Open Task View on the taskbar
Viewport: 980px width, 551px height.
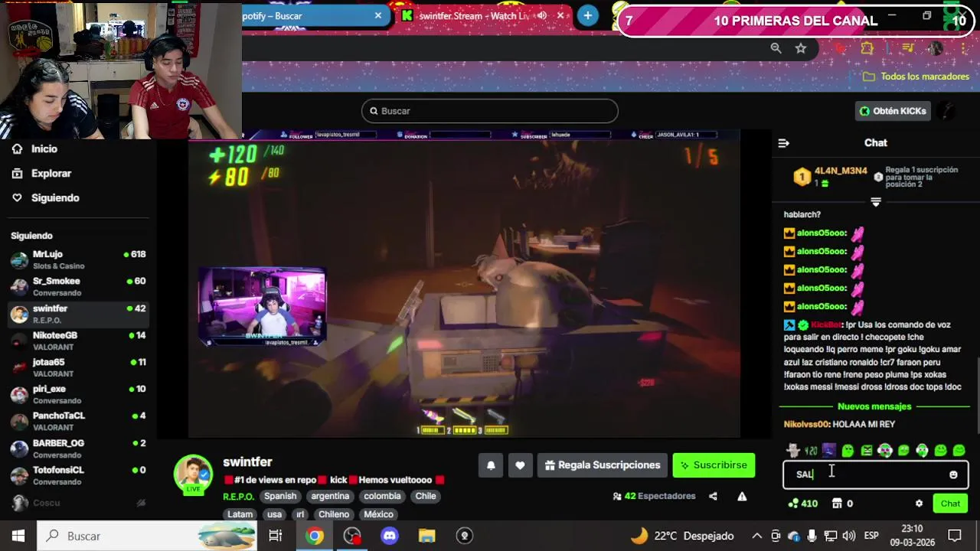coord(276,536)
